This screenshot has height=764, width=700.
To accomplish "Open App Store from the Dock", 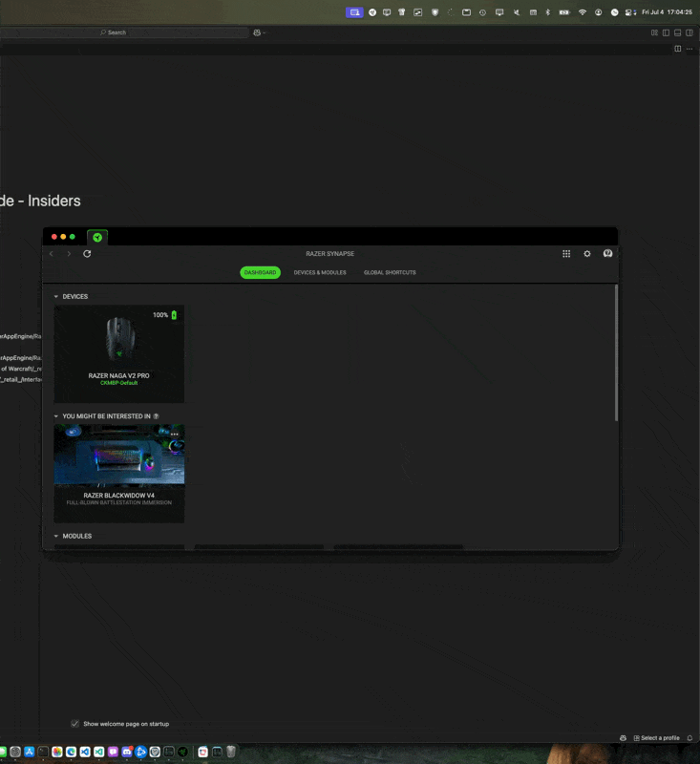I will click(30, 752).
